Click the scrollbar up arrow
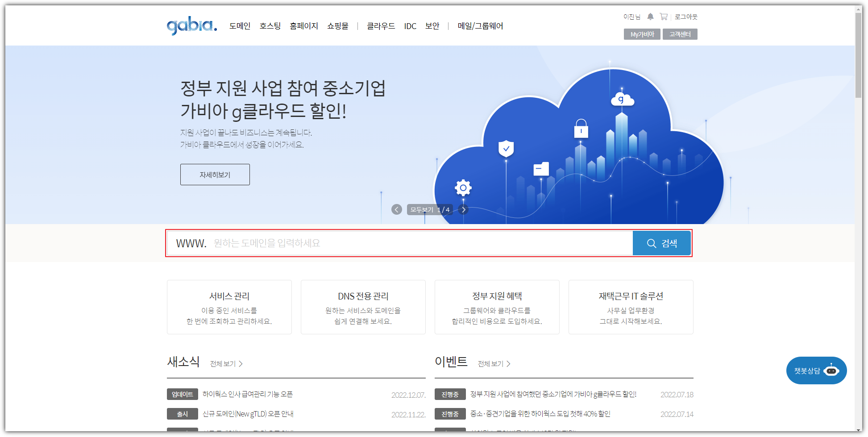 pos(859,8)
